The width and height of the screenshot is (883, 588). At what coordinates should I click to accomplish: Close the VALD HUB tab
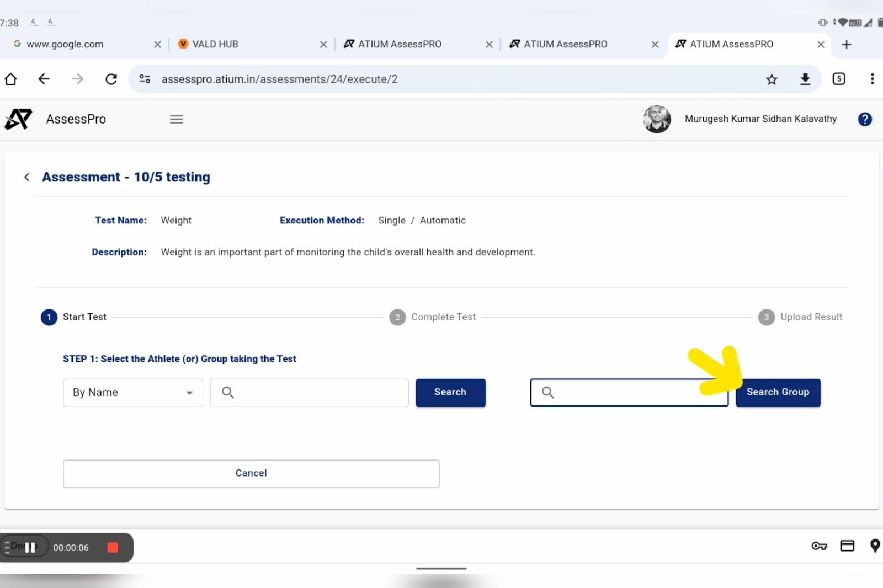point(323,44)
